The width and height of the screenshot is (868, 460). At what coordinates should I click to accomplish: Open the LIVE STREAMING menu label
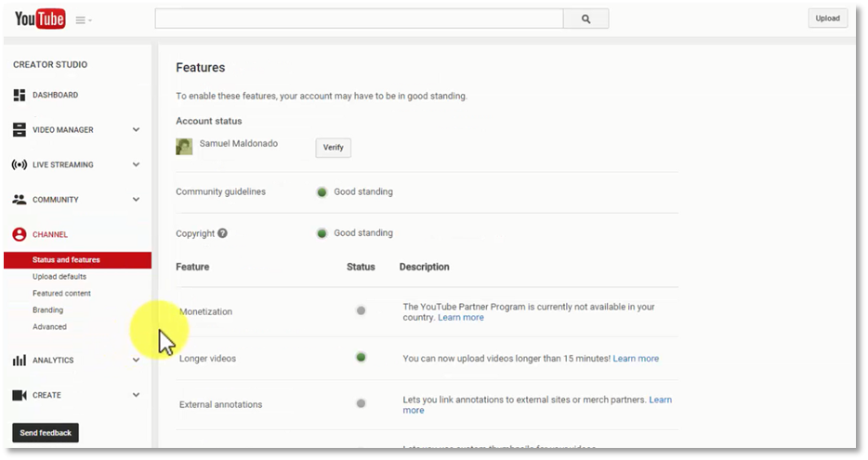[63, 164]
